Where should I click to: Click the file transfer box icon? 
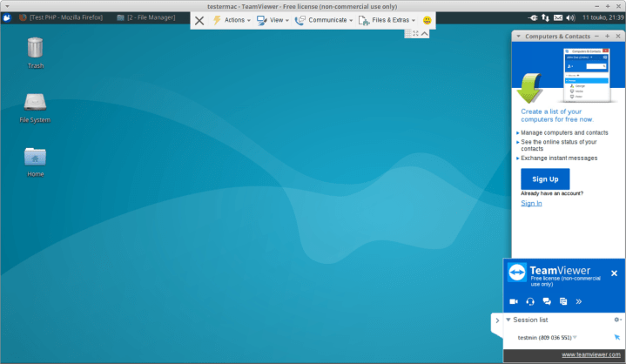[563, 301]
